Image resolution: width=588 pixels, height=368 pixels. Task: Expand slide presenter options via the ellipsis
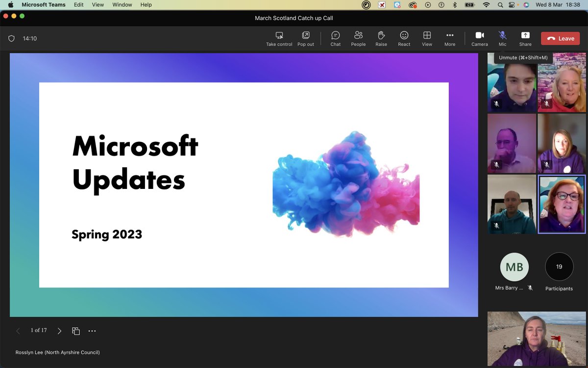pyautogui.click(x=92, y=331)
